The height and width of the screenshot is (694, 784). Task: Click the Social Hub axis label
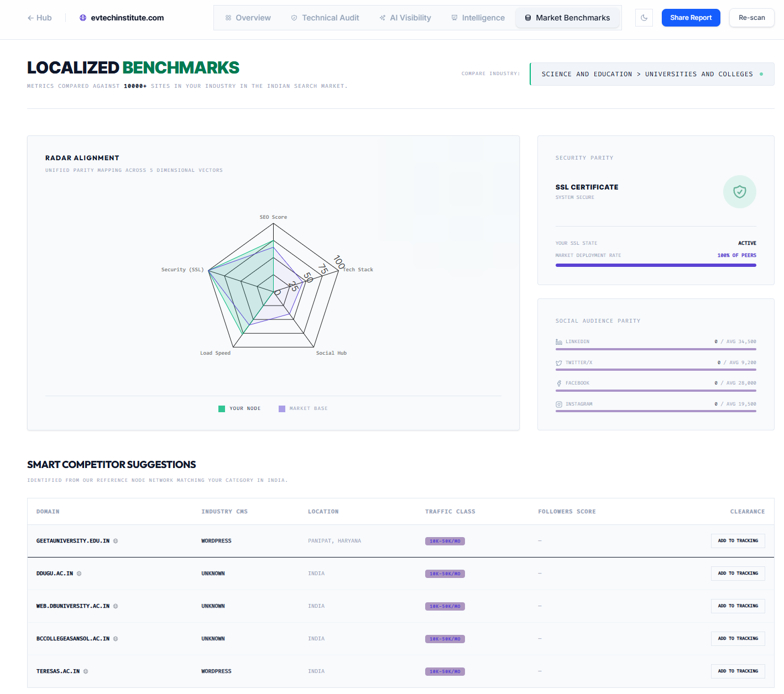pyautogui.click(x=331, y=353)
